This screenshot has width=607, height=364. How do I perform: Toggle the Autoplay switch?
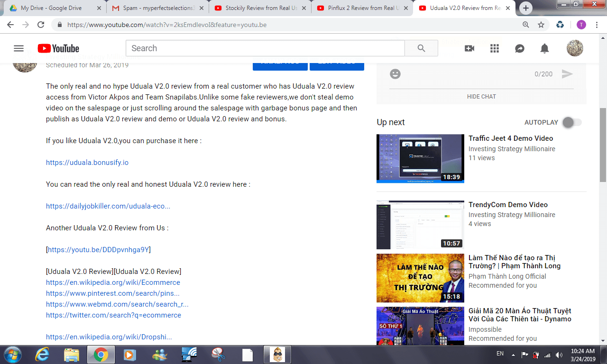tap(571, 122)
